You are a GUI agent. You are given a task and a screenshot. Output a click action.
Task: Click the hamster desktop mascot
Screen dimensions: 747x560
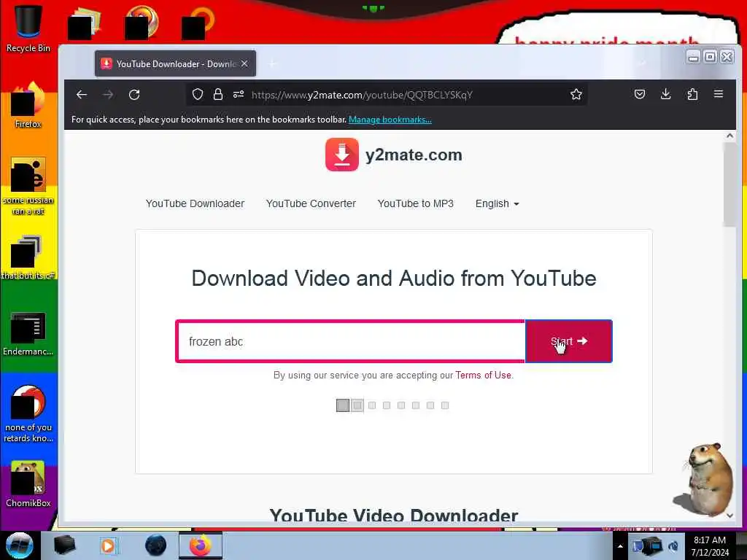[703, 479]
